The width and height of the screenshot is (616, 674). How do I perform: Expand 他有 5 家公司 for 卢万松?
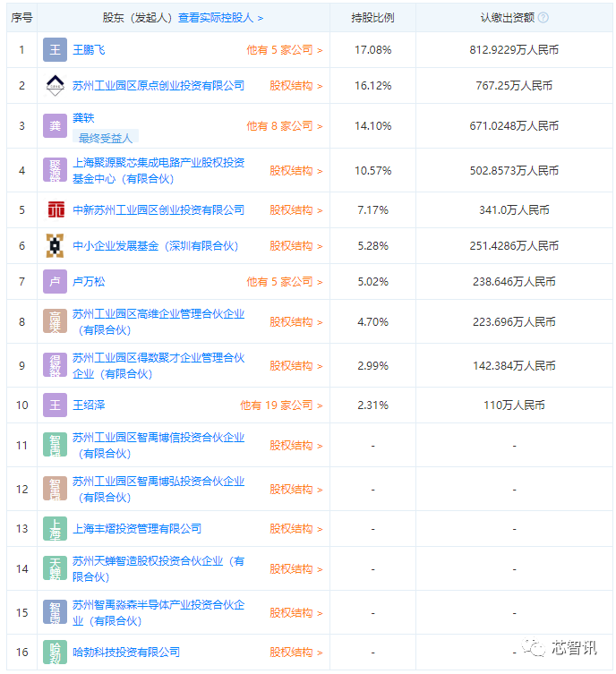point(285,282)
